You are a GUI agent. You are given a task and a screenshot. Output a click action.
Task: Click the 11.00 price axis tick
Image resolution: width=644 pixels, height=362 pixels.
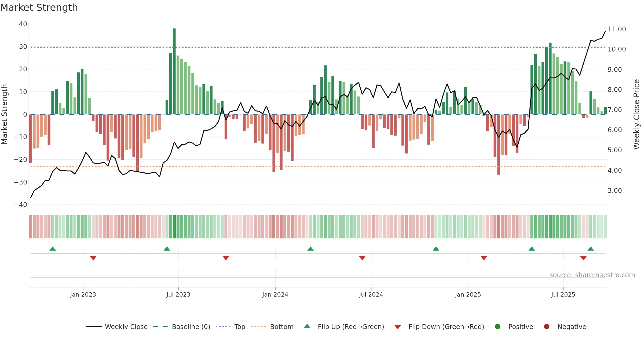click(x=617, y=29)
